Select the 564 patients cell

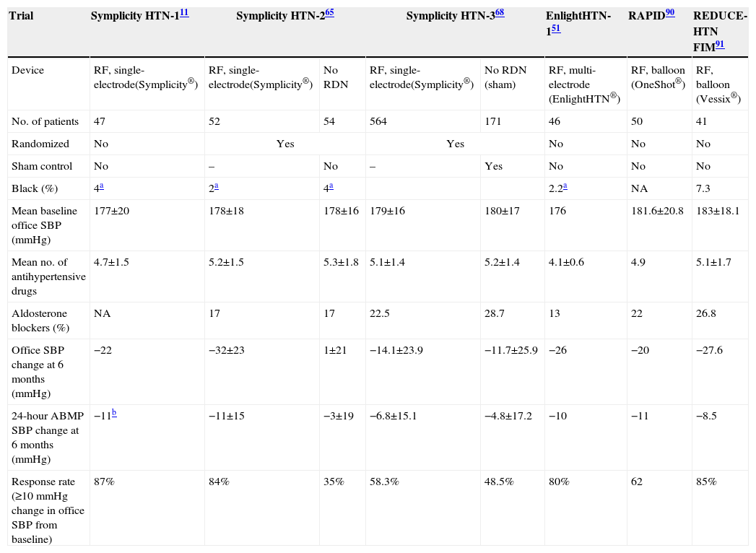379,121
